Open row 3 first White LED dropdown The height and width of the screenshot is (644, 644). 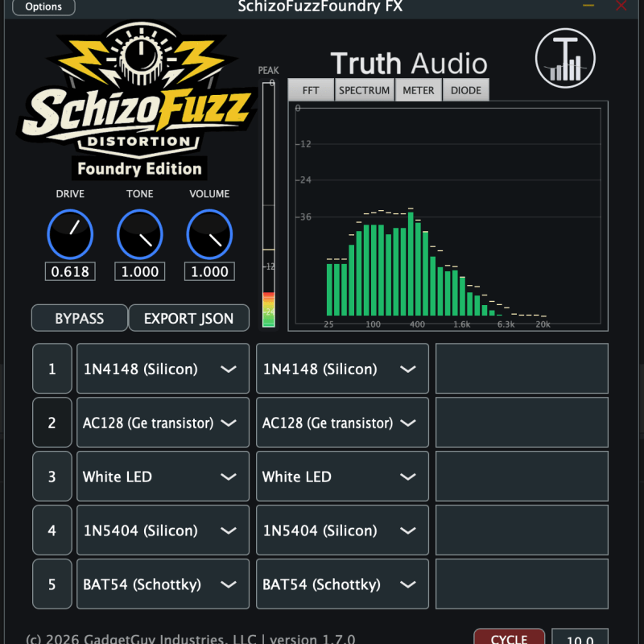[163, 477]
